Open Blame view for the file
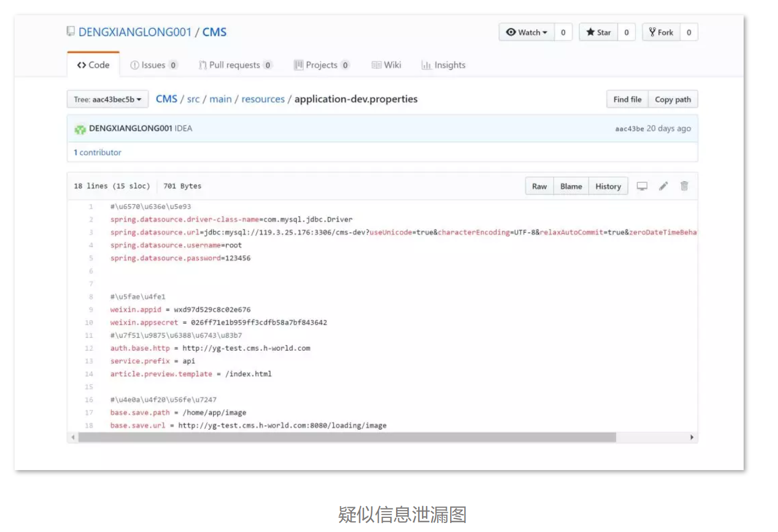 tap(571, 186)
